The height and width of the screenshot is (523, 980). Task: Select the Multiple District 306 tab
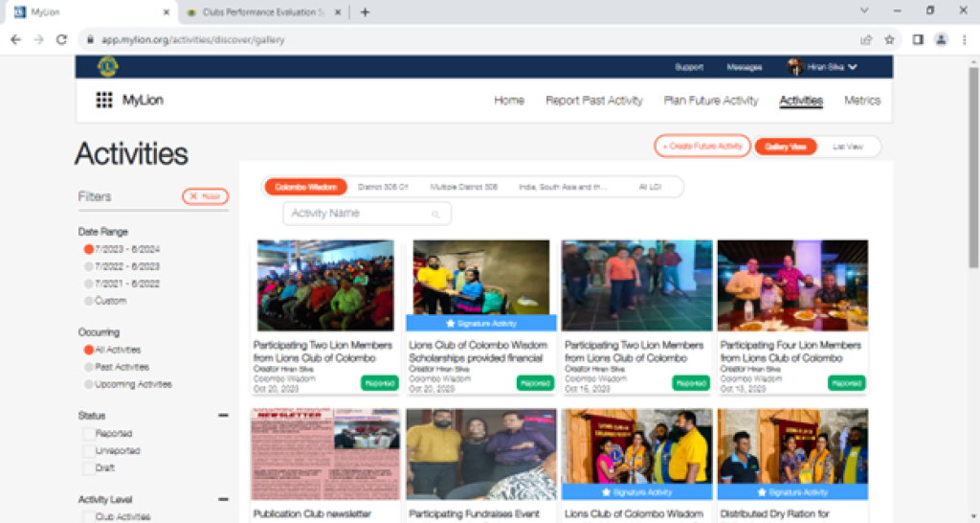click(464, 187)
